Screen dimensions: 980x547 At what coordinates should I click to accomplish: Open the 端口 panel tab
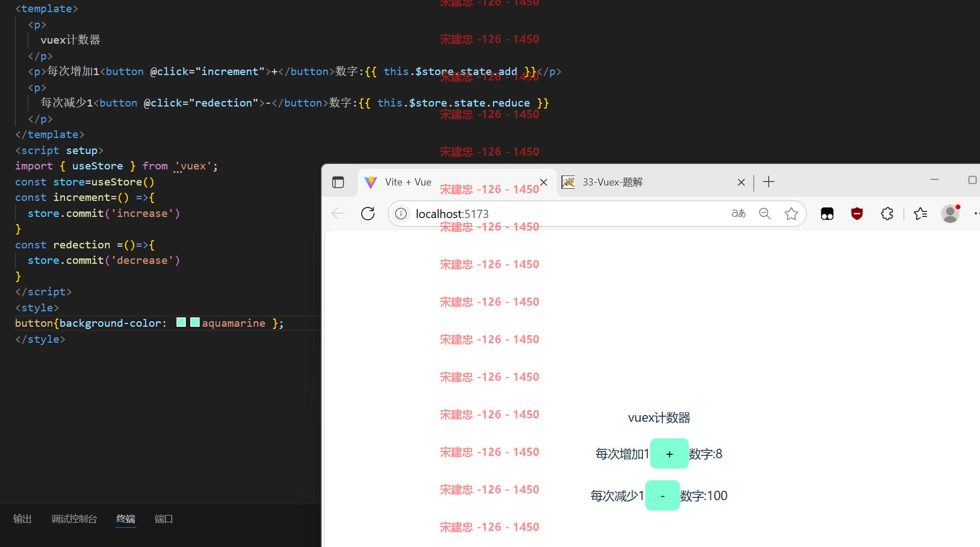click(x=164, y=519)
